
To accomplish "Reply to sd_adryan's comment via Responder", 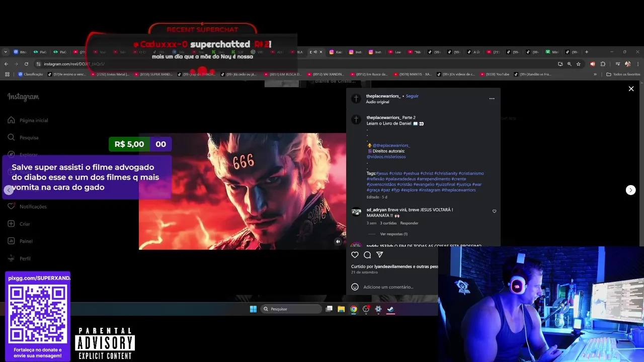I will click(x=409, y=223).
